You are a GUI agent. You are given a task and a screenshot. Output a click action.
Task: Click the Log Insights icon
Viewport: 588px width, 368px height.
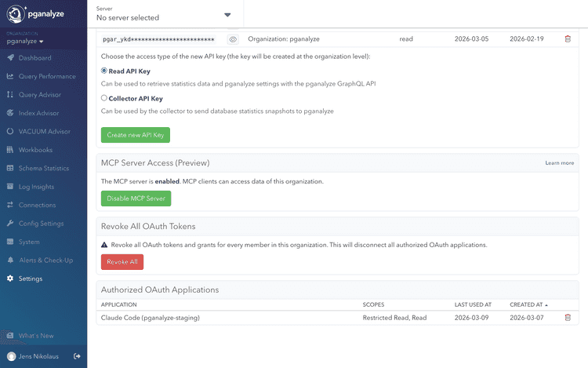coord(10,187)
